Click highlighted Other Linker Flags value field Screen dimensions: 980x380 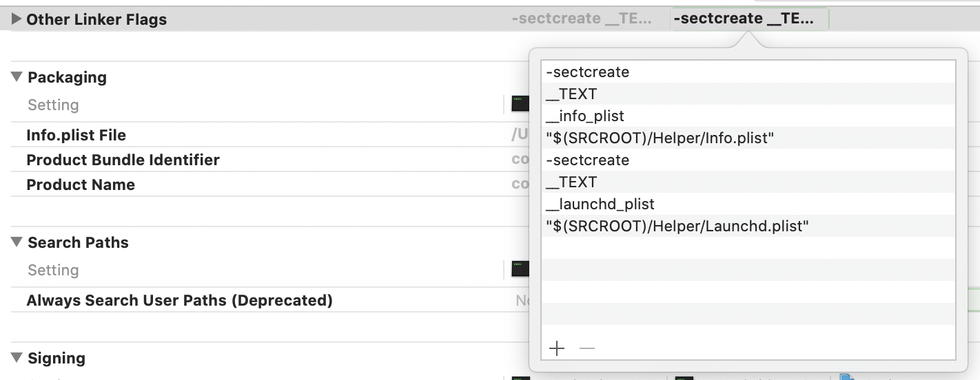point(749,19)
